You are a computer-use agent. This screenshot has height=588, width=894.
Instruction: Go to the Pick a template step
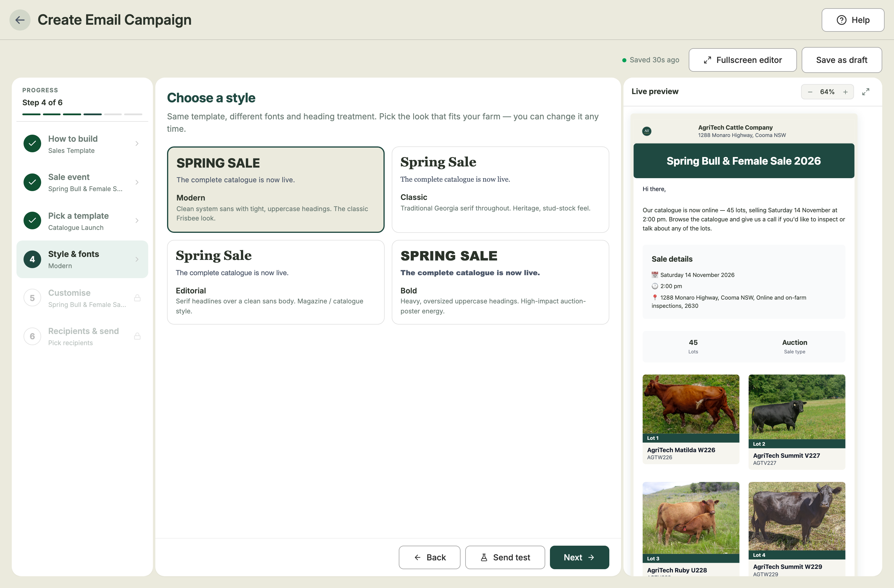[82, 221]
